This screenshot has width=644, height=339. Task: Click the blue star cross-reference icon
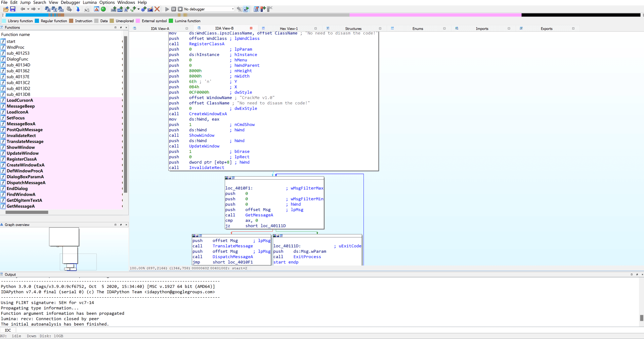143,9
